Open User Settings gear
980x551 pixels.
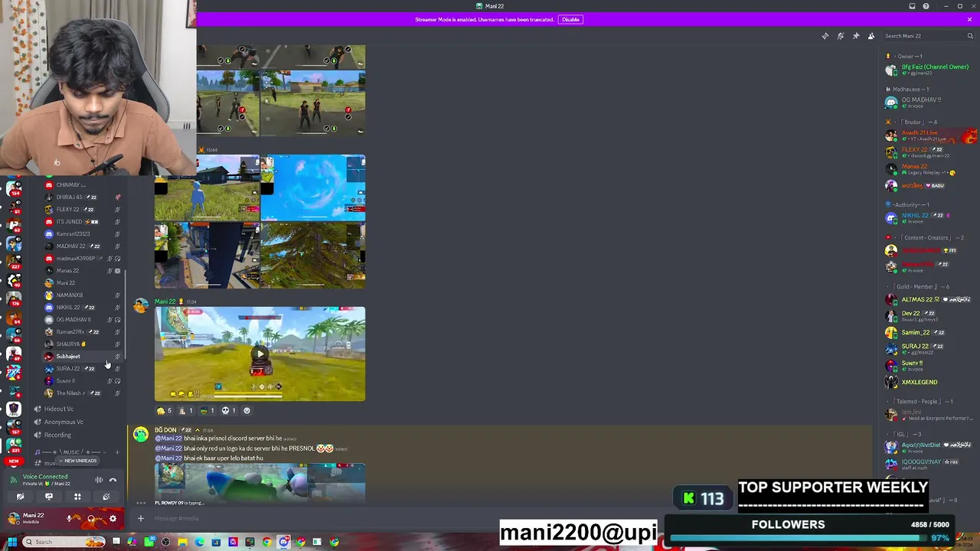click(x=113, y=519)
